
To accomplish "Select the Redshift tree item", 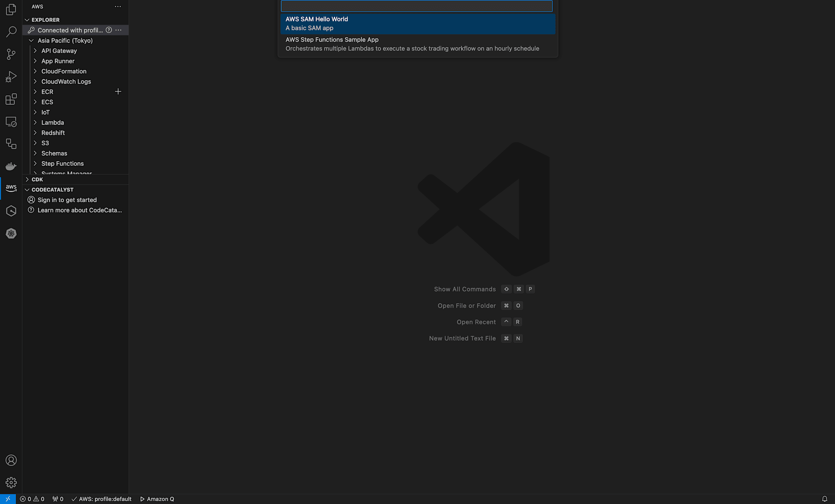I will [x=53, y=133].
